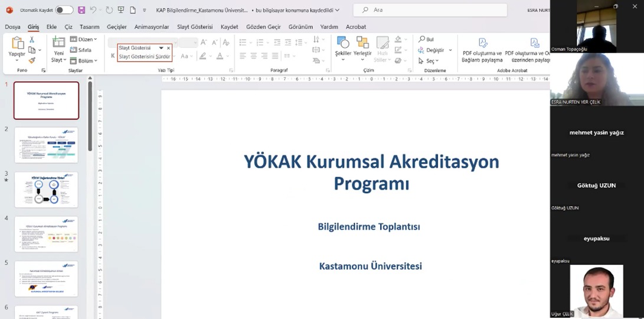The width and height of the screenshot is (644, 319).
Task: Click Slayt Gösterisini Sürdür
Action: pos(144,56)
